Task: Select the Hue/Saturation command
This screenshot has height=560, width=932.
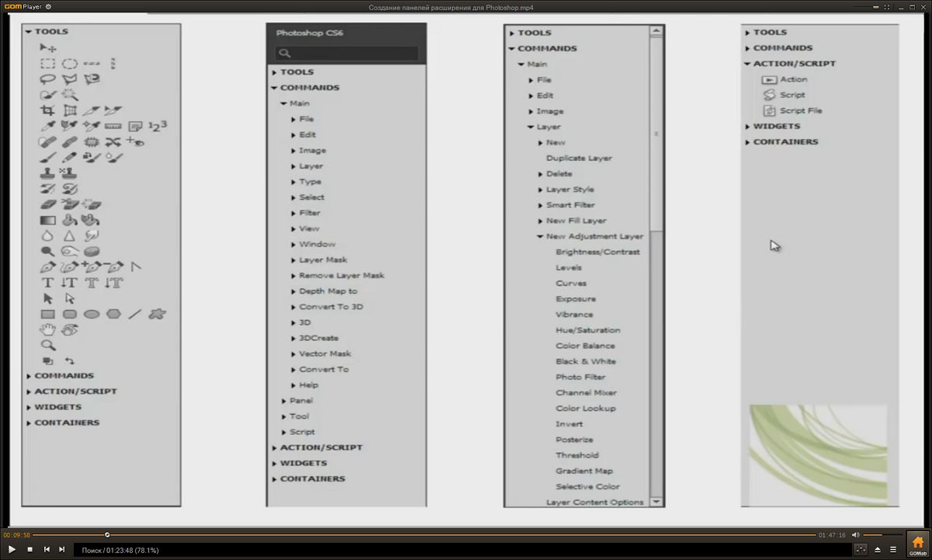Action: [587, 330]
